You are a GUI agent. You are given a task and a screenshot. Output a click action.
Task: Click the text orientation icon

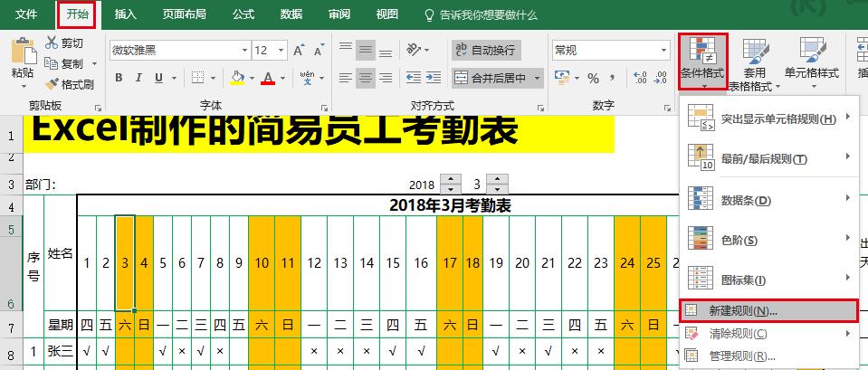(414, 50)
